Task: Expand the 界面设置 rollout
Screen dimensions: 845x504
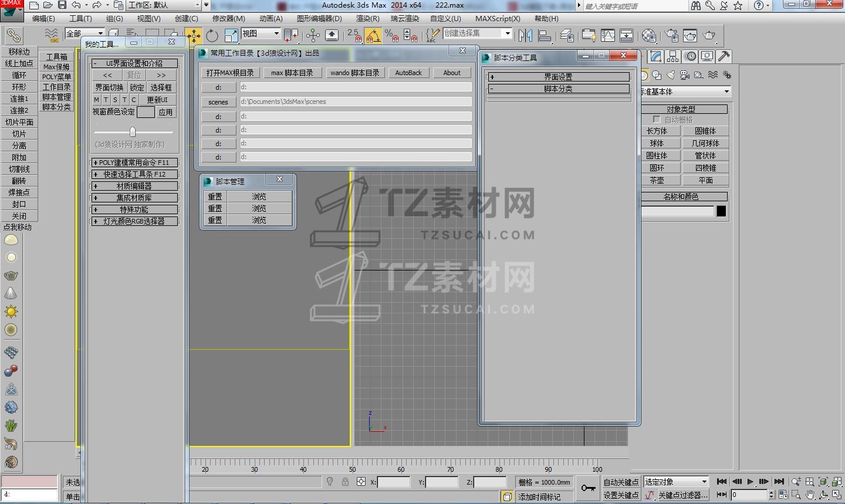Action: coord(558,77)
